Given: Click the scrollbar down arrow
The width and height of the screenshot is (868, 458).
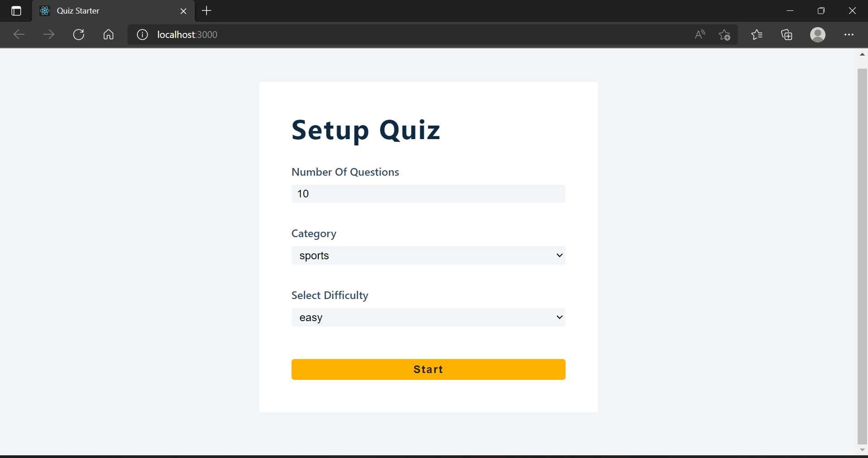Looking at the screenshot, I should point(862,450).
